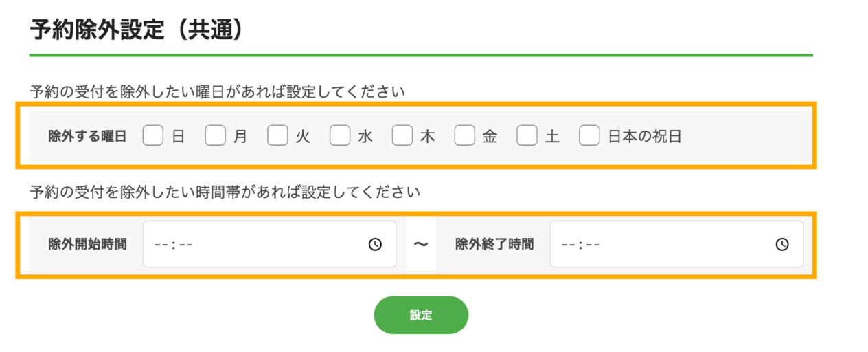868x352 pixels.
Task: Toggle the 木 (Thursday) checkbox
Action: [x=402, y=136]
